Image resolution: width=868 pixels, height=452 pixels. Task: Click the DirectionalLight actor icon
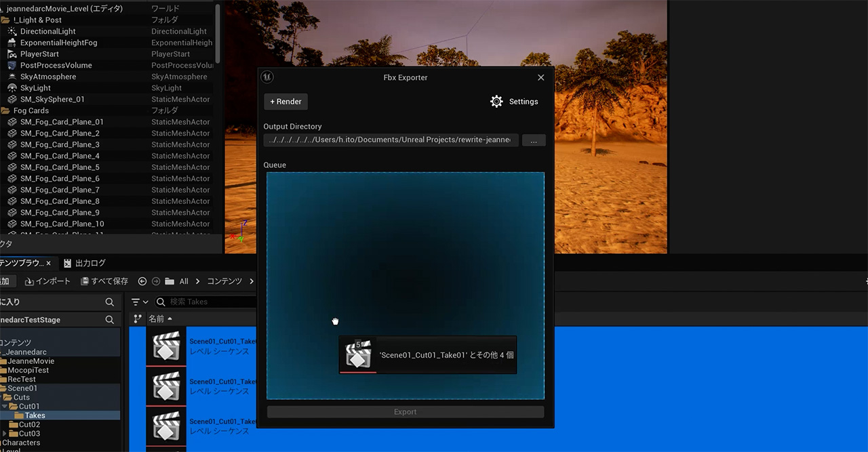coord(12,31)
